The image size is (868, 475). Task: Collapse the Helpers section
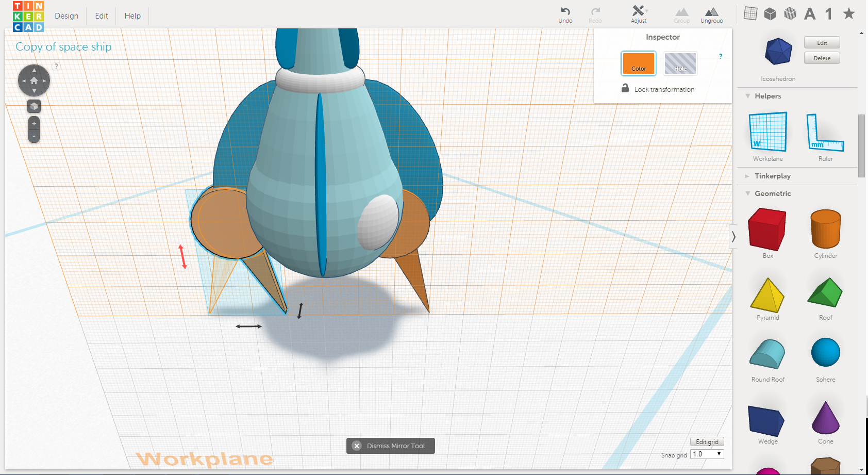point(747,96)
